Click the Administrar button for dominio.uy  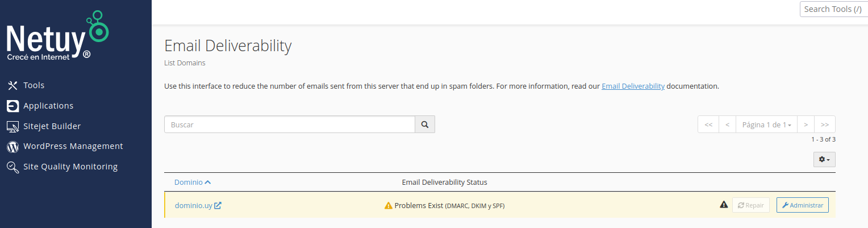click(802, 205)
